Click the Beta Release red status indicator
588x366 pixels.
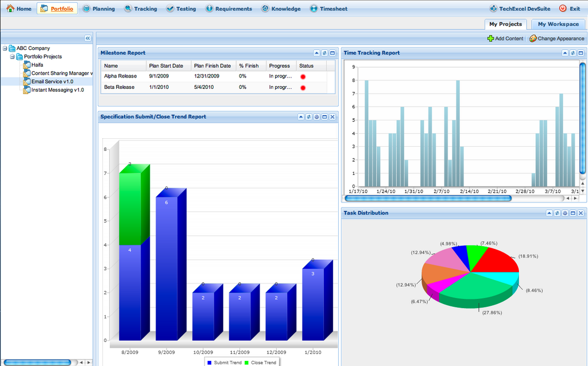(303, 88)
